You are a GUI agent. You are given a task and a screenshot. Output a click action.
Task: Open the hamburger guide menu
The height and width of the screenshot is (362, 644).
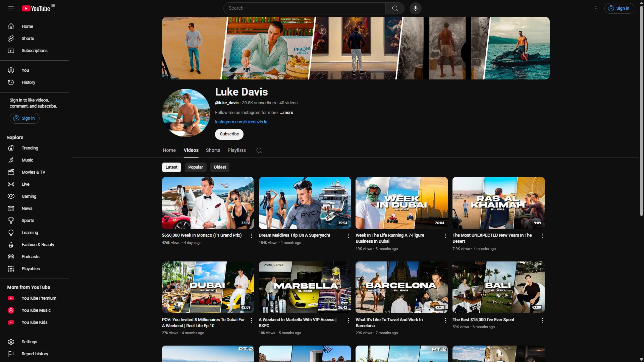[x=11, y=8]
